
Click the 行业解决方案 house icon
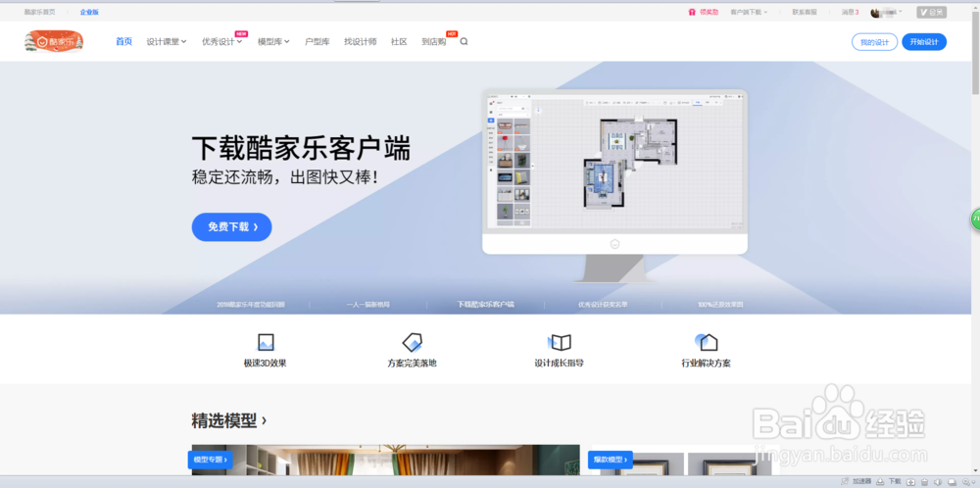(707, 342)
